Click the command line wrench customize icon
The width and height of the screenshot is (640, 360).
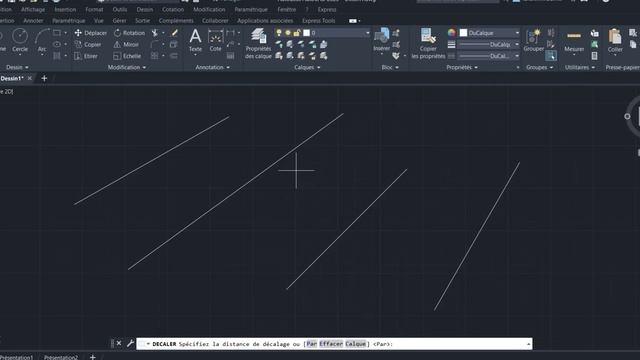click(130, 344)
